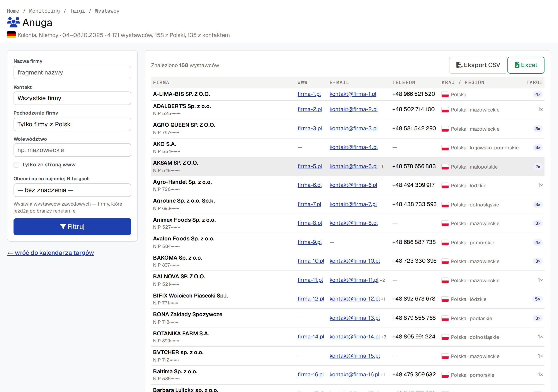This screenshot has width=558, height=392.
Task: Open the kontakt@firma-13.pl email link
Action: pyautogui.click(x=355, y=318)
